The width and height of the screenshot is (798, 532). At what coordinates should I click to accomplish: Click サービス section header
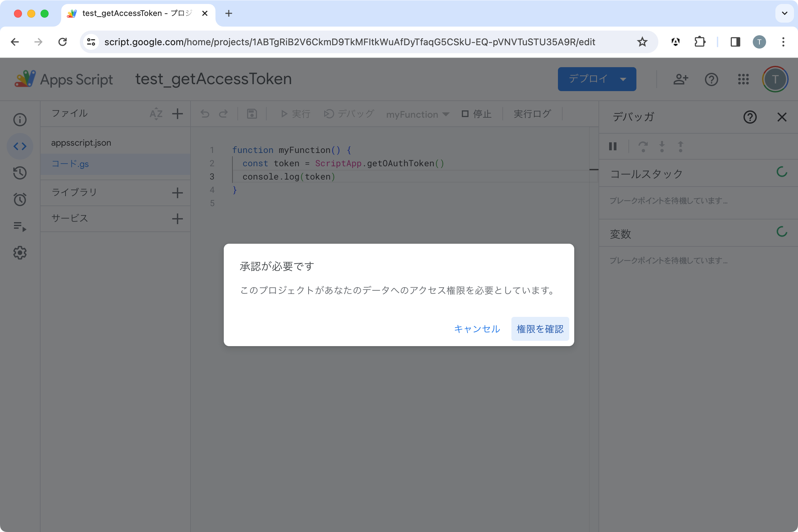[x=69, y=218]
